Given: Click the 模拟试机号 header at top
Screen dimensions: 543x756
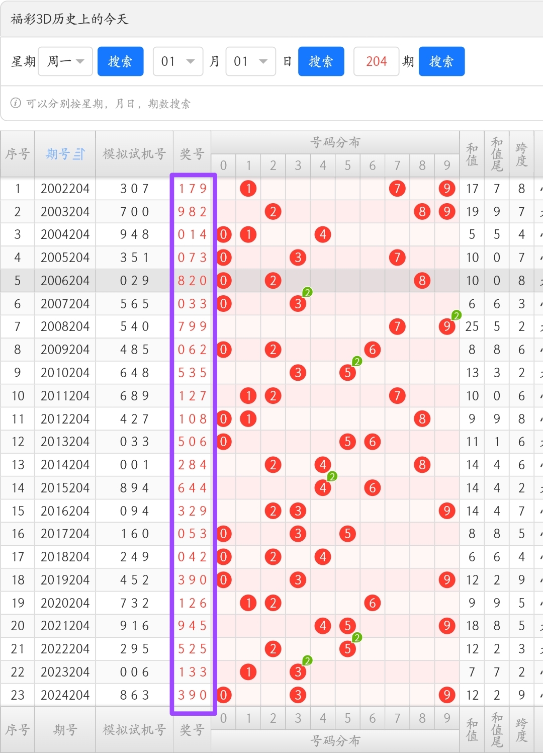Looking at the screenshot, I should 134,154.
